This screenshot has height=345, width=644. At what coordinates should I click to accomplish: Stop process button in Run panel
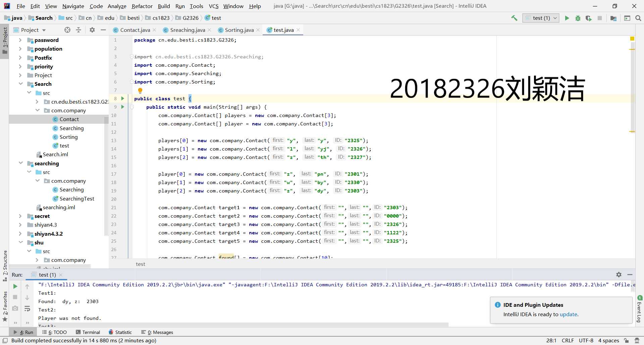click(x=15, y=297)
